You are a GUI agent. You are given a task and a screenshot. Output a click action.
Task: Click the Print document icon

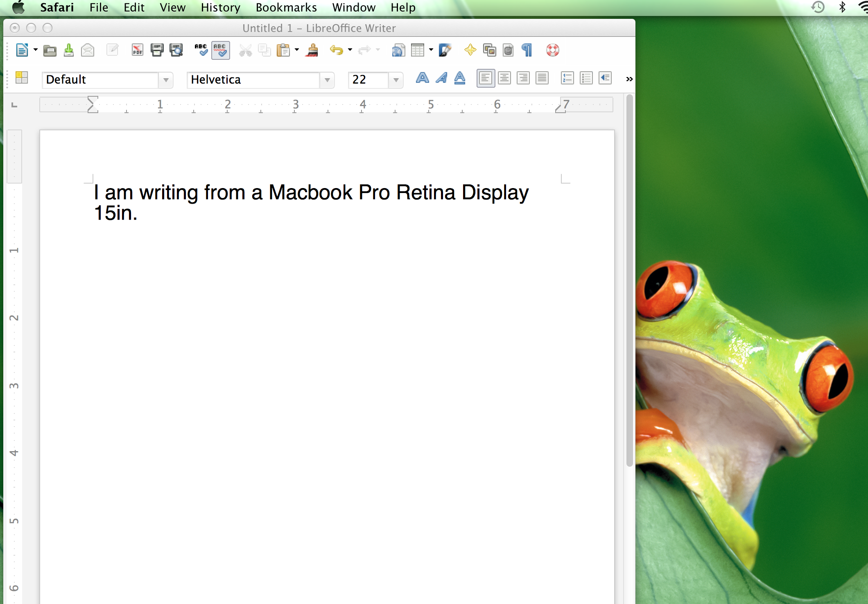click(x=157, y=50)
